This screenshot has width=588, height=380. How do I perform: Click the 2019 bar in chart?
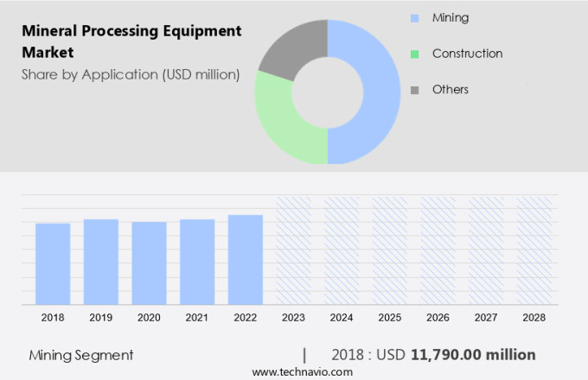pyautogui.click(x=101, y=262)
